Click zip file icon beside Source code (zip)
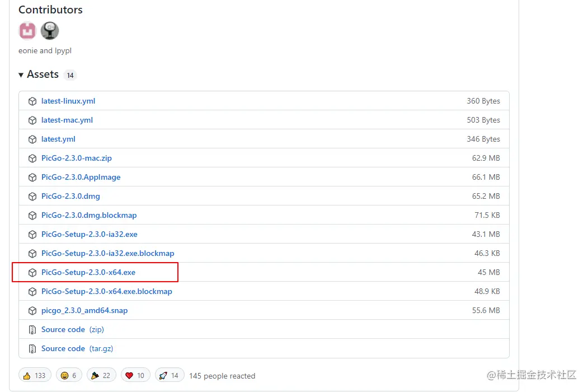 [x=32, y=330]
